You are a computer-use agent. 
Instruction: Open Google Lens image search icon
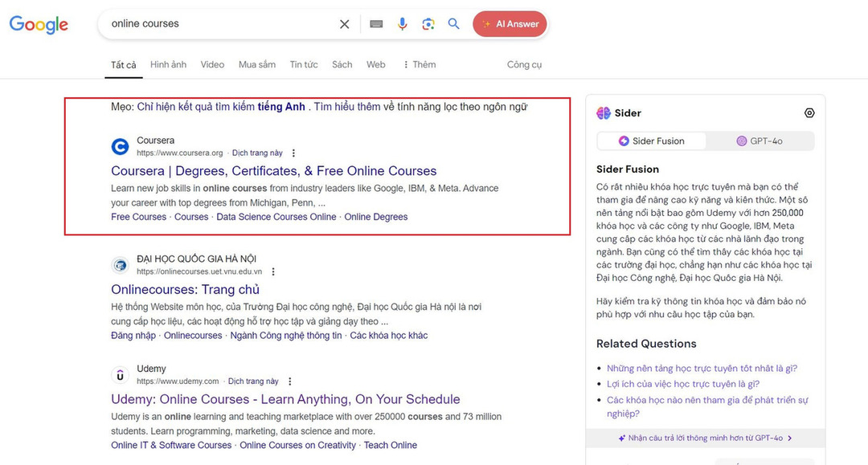[x=428, y=24]
